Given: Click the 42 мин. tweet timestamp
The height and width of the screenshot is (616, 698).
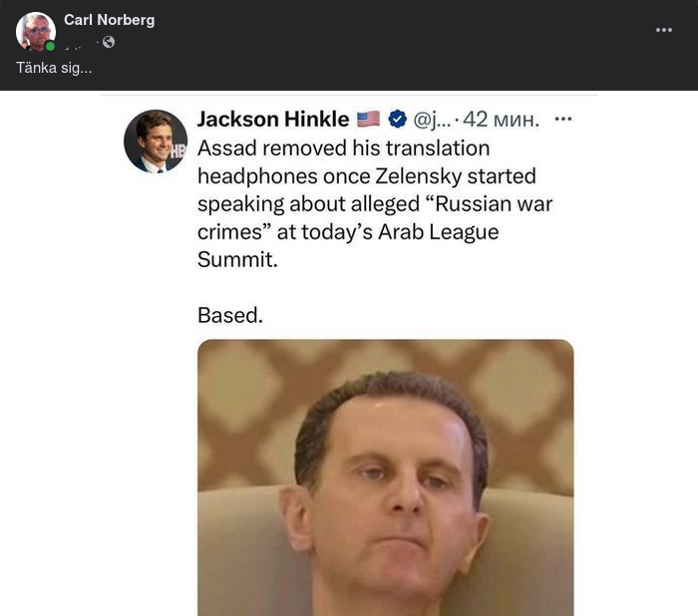Looking at the screenshot, I should pyautogui.click(x=501, y=120).
